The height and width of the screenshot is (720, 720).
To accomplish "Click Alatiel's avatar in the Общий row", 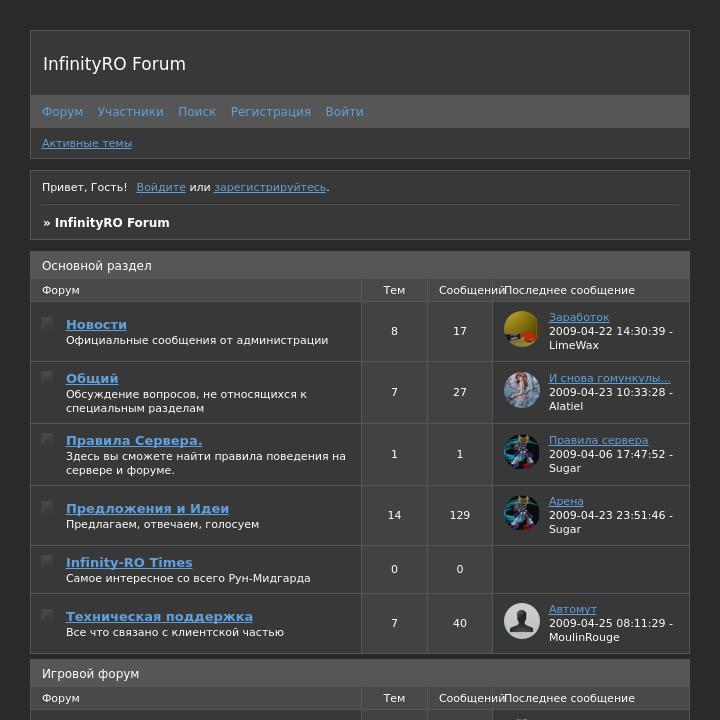I will tap(521, 390).
